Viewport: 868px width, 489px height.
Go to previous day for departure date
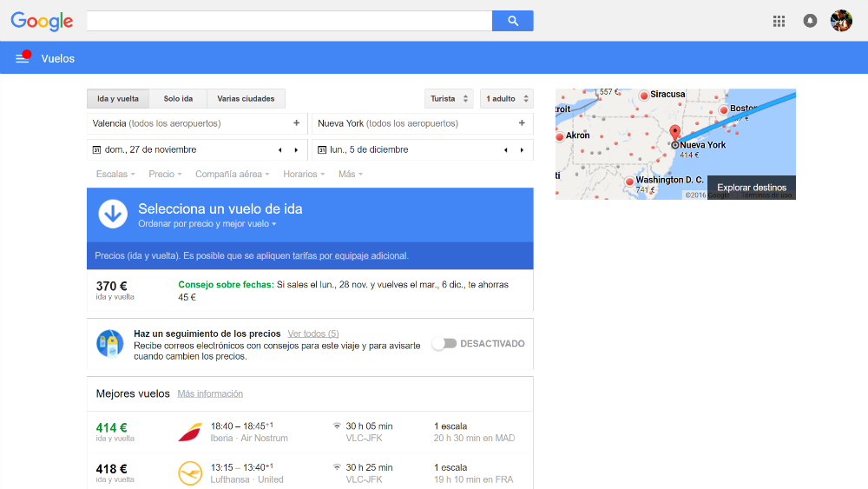click(280, 150)
